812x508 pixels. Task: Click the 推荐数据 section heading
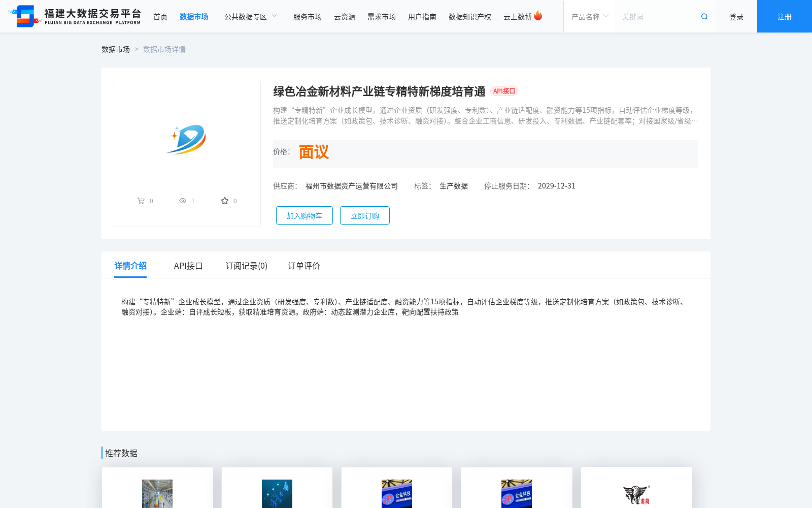click(x=121, y=453)
